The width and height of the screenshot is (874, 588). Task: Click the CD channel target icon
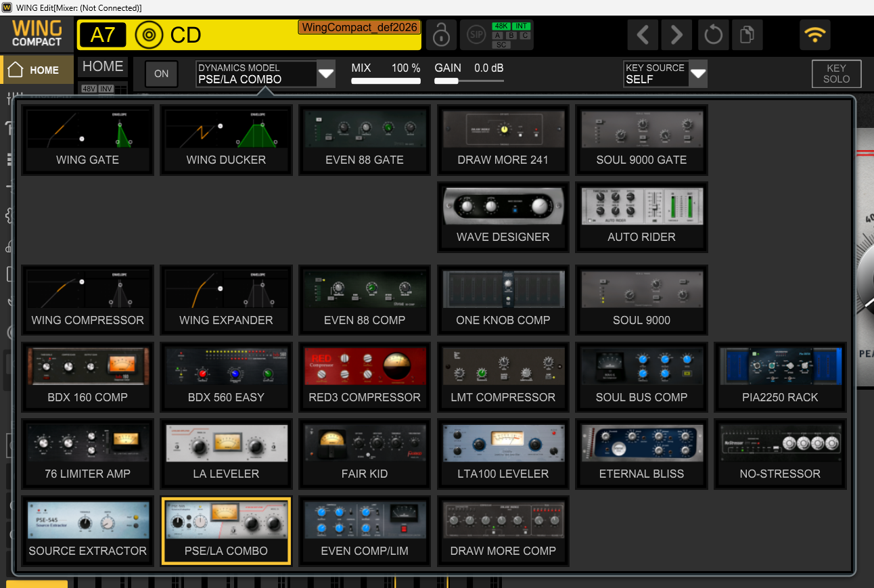[149, 35]
